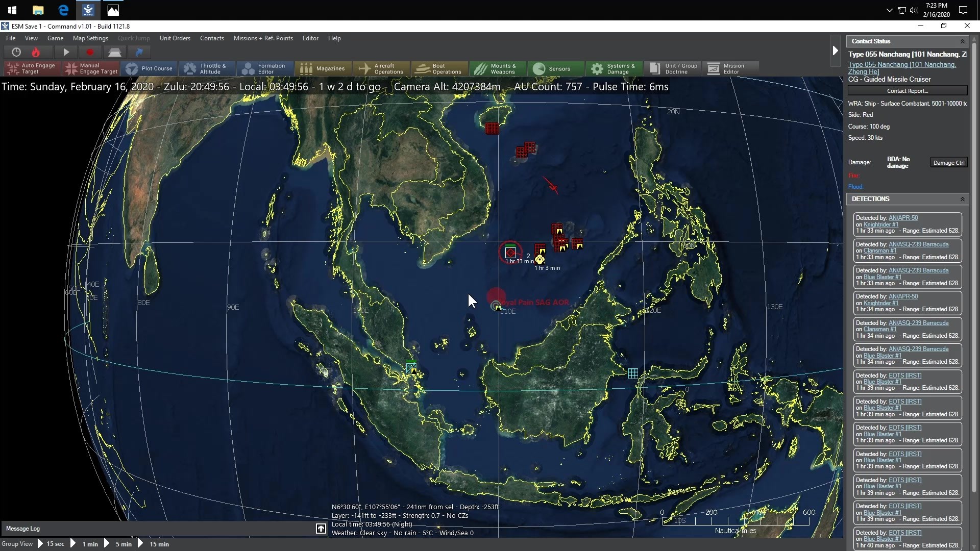Select the cyan grid marker near Borneo
Screen dimensions: 980x551
633,373
